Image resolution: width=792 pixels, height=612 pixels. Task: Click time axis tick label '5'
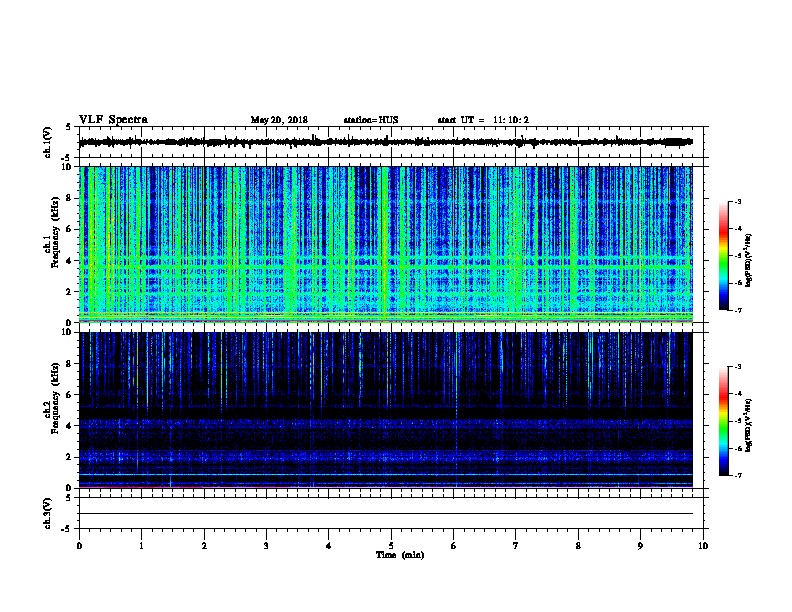pos(391,546)
